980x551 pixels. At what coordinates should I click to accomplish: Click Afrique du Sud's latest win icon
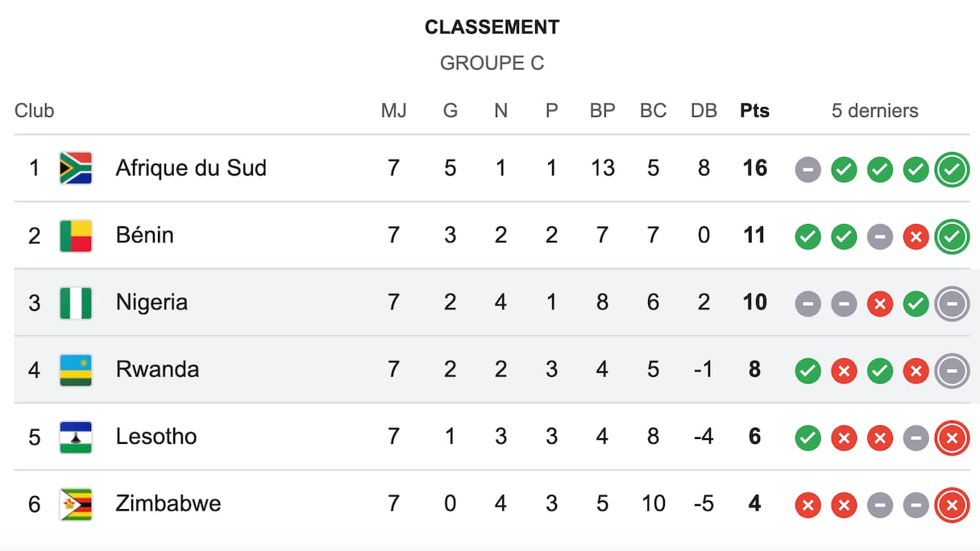[x=952, y=169]
